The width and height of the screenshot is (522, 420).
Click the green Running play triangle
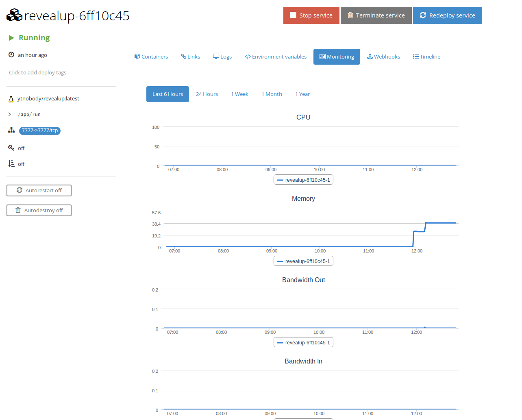point(10,37)
